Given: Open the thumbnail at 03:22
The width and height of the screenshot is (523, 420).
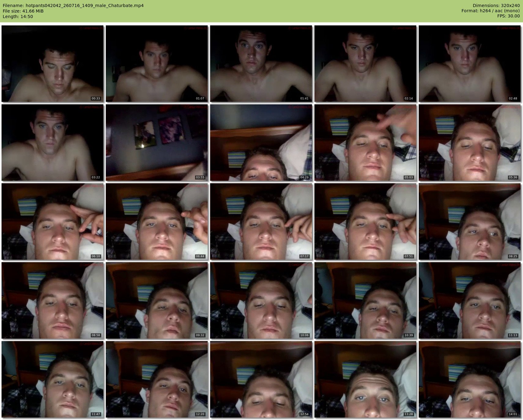Looking at the screenshot, I should (52, 143).
